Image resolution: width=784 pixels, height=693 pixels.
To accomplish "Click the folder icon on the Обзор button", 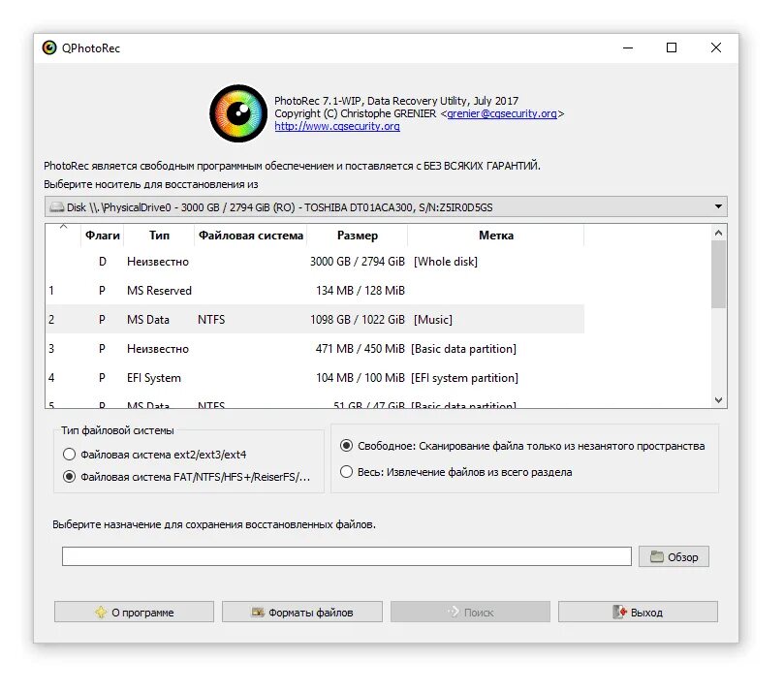I will (x=656, y=556).
